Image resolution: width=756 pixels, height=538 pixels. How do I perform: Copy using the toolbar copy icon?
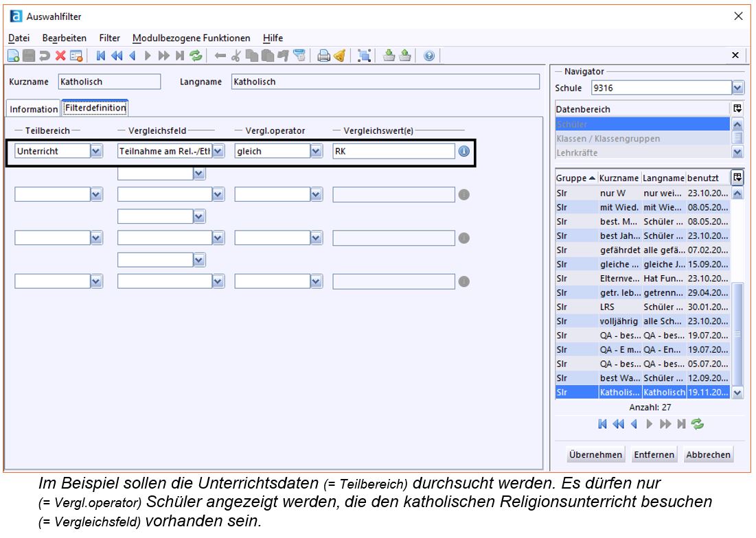[x=252, y=56]
